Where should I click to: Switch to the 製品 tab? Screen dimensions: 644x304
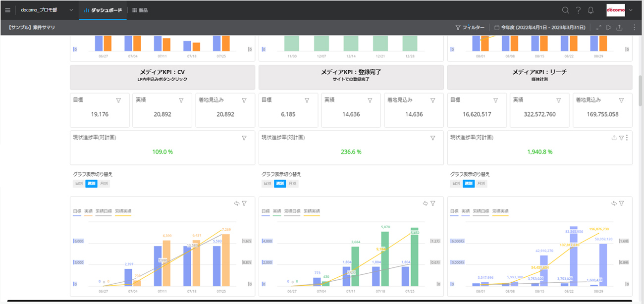140,10
